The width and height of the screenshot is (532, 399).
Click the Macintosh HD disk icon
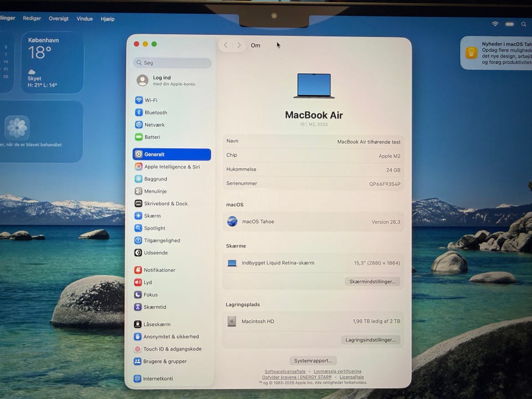[232, 321]
